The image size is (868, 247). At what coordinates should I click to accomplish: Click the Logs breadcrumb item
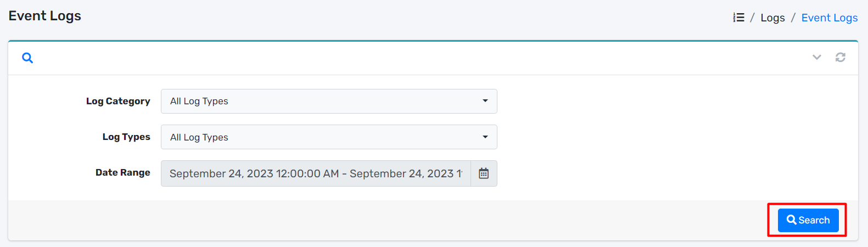[x=772, y=18]
